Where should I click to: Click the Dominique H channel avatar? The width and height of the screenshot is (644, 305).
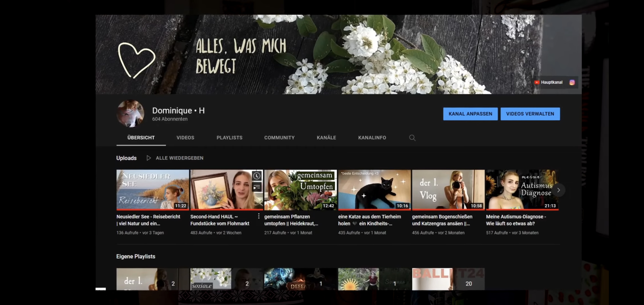point(130,114)
